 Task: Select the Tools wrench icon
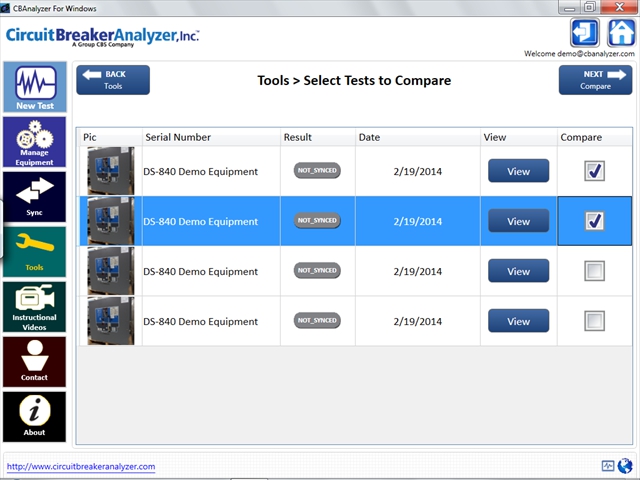point(35,252)
